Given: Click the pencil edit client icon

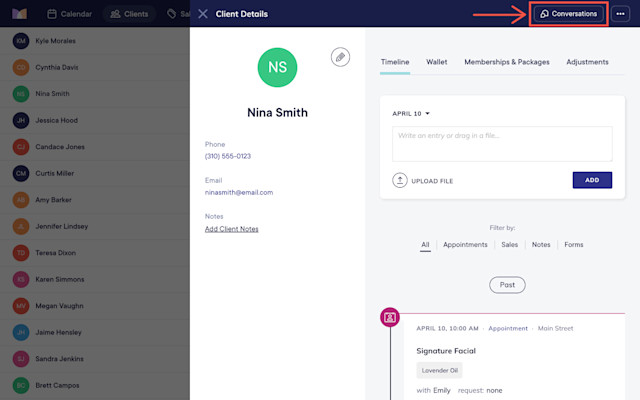Looking at the screenshot, I should 340,57.
